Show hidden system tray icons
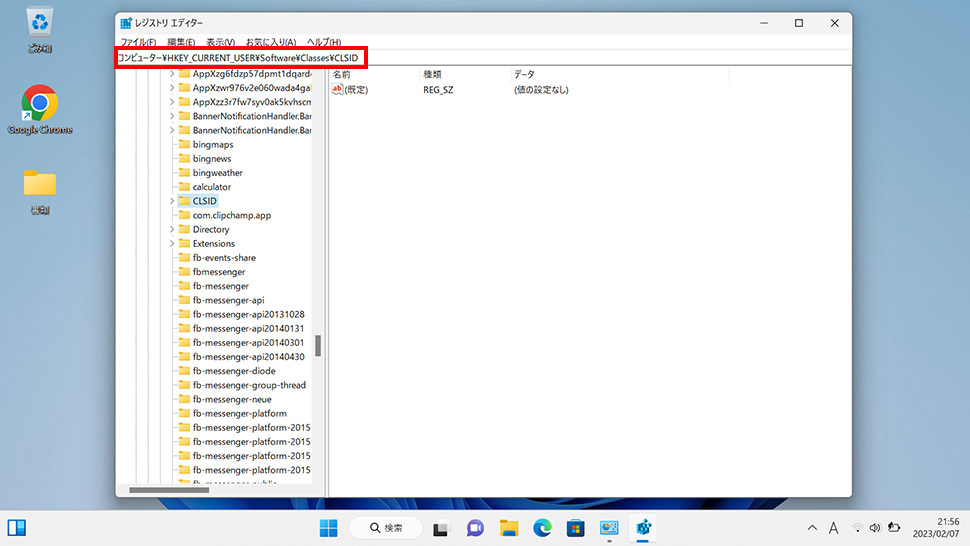Viewport: 970px width, 546px height. click(812, 528)
